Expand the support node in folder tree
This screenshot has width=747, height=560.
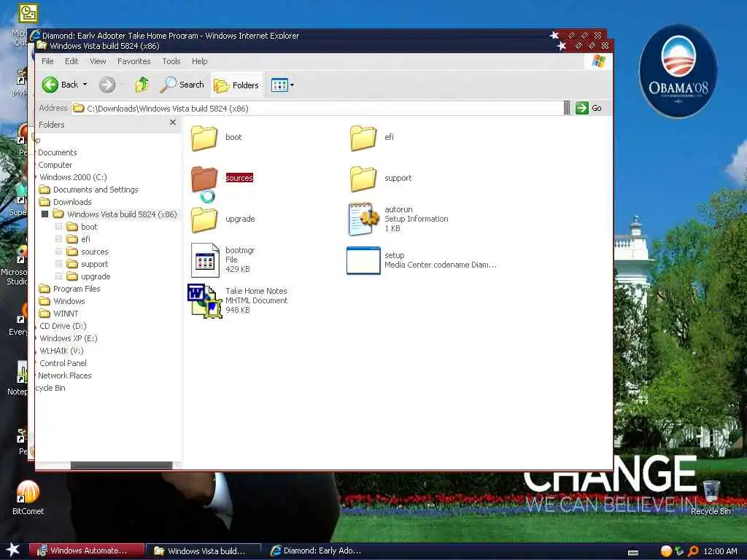[58, 264]
